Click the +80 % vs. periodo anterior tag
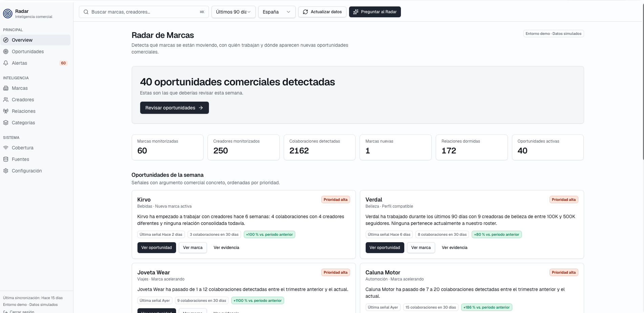 coord(497,234)
